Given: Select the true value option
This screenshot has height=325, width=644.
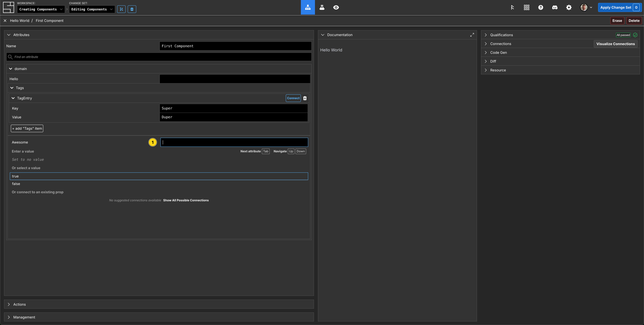Looking at the screenshot, I should 159,176.
